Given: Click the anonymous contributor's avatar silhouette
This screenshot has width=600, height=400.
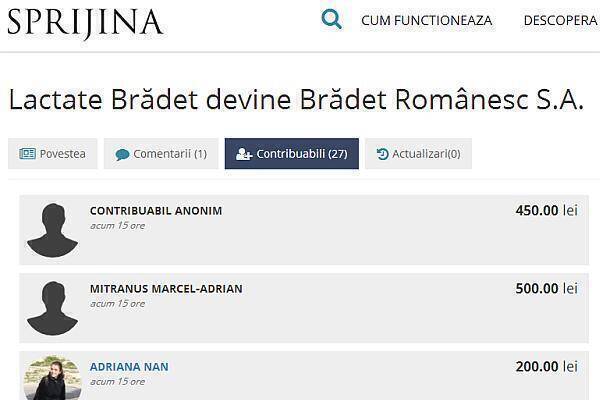Looking at the screenshot, I should 52,230.
